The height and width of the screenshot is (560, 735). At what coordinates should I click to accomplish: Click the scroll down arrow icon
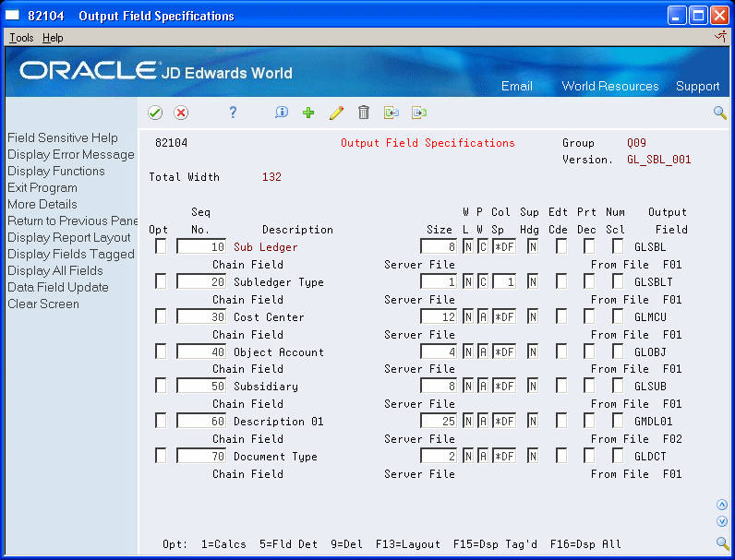(722, 521)
